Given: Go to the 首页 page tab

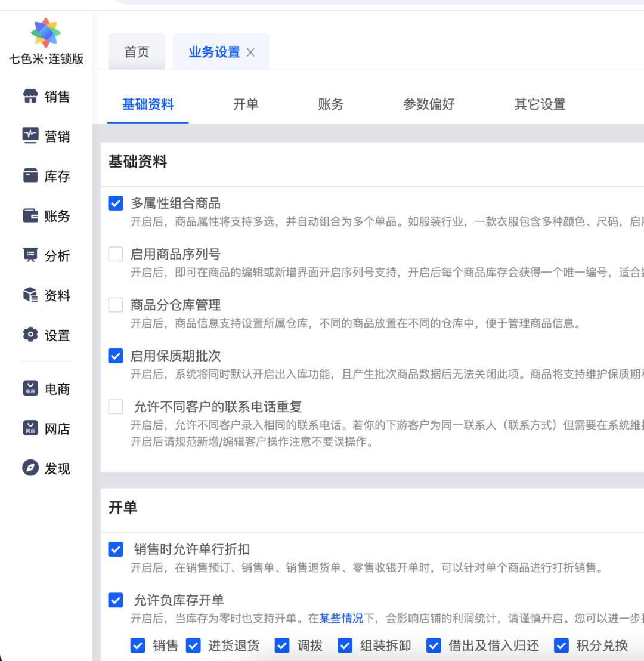Looking at the screenshot, I should pos(137,52).
